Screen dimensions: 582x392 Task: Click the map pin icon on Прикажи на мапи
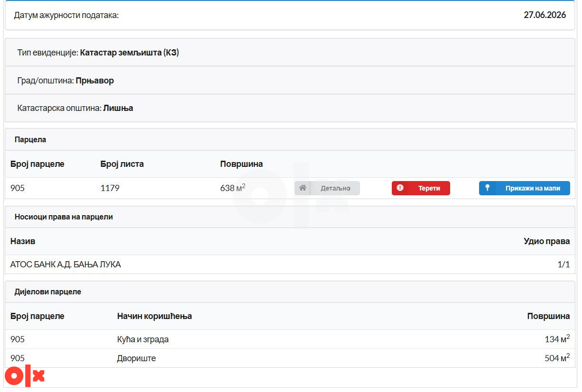tap(487, 188)
